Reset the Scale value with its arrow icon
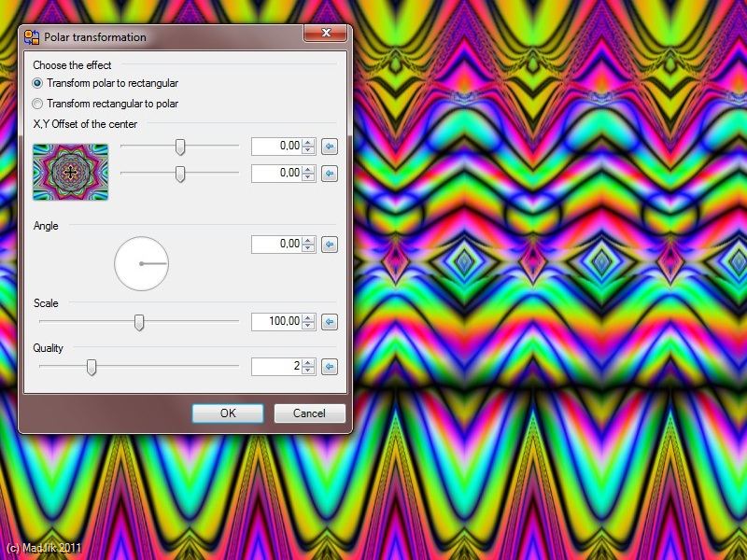 [x=330, y=322]
